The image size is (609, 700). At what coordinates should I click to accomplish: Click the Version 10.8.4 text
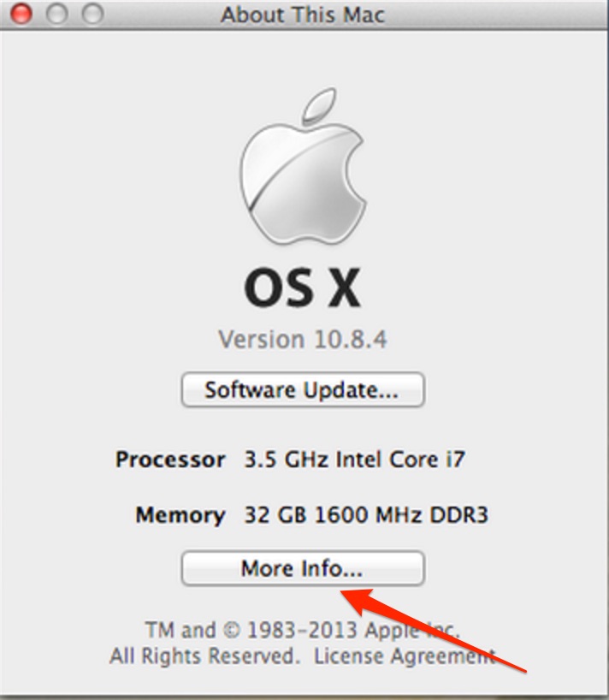click(x=303, y=339)
